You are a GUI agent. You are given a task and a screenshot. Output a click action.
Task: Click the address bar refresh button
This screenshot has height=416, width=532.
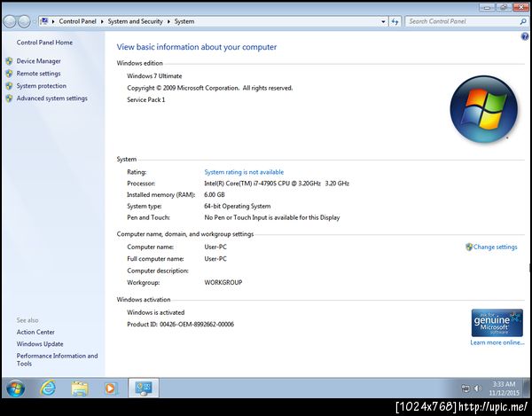[x=395, y=21]
